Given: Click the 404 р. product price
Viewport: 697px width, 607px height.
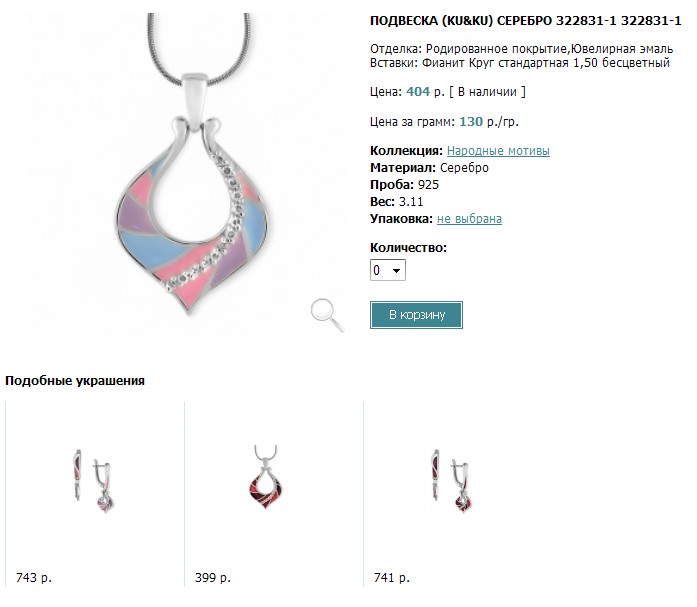Looking at the screenshot, I should [425, 92].
